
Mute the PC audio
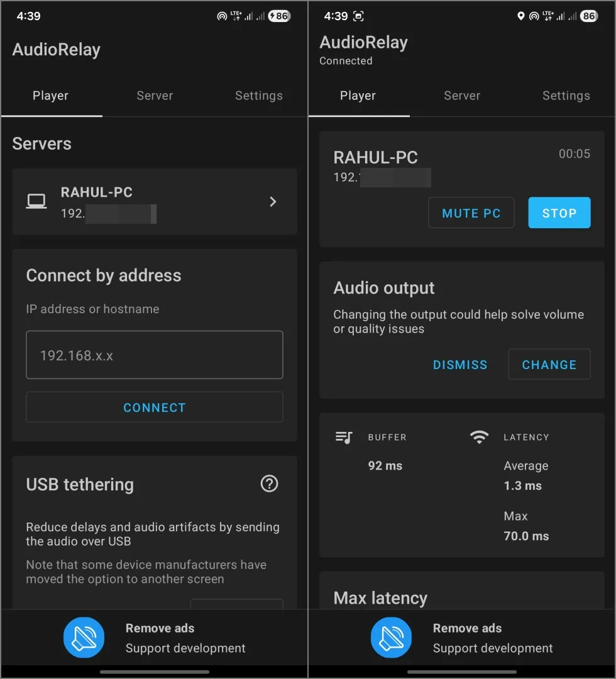pyautogui.click(x=471, y=213)
